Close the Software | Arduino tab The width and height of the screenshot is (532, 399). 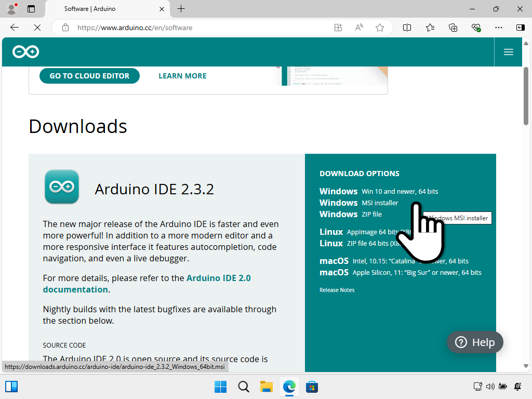162,9
